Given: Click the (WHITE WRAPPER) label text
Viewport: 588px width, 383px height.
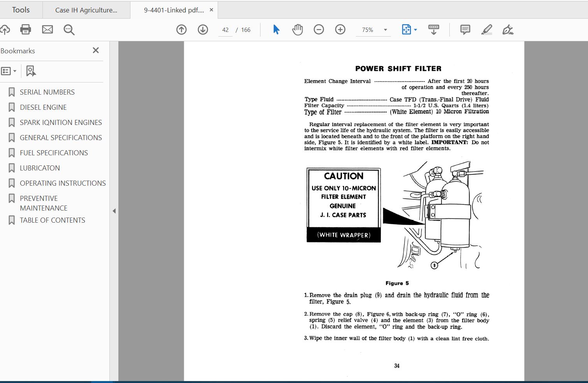Looking at the screenshot, I should click(344, 235).
